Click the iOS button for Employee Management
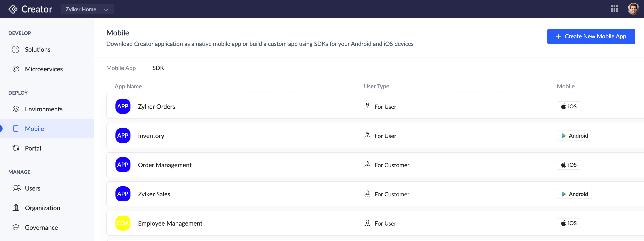644x241 pixels. [x=569, y=223]
